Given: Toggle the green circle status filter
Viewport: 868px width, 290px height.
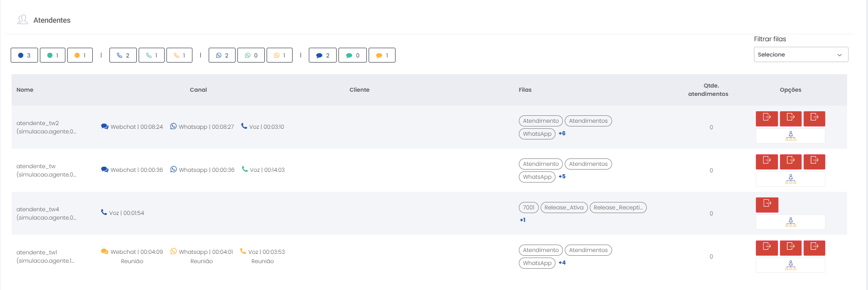Looking at the screenshot, I should tap(52, 55).
